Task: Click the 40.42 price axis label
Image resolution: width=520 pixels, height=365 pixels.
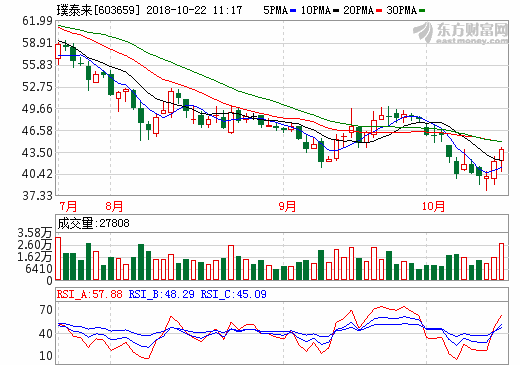Action: [x=37, y=174]
